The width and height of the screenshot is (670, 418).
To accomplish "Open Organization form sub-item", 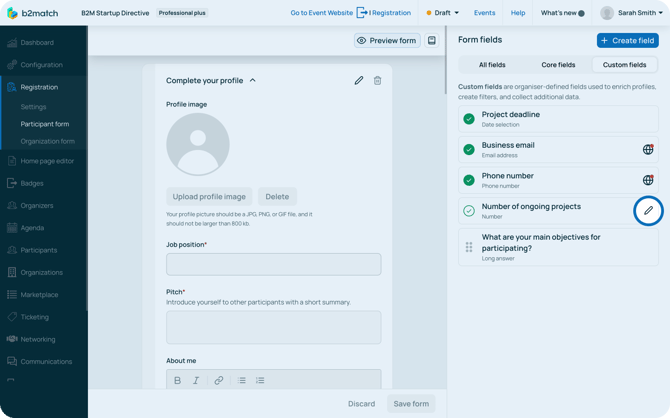I will (47, 141).
